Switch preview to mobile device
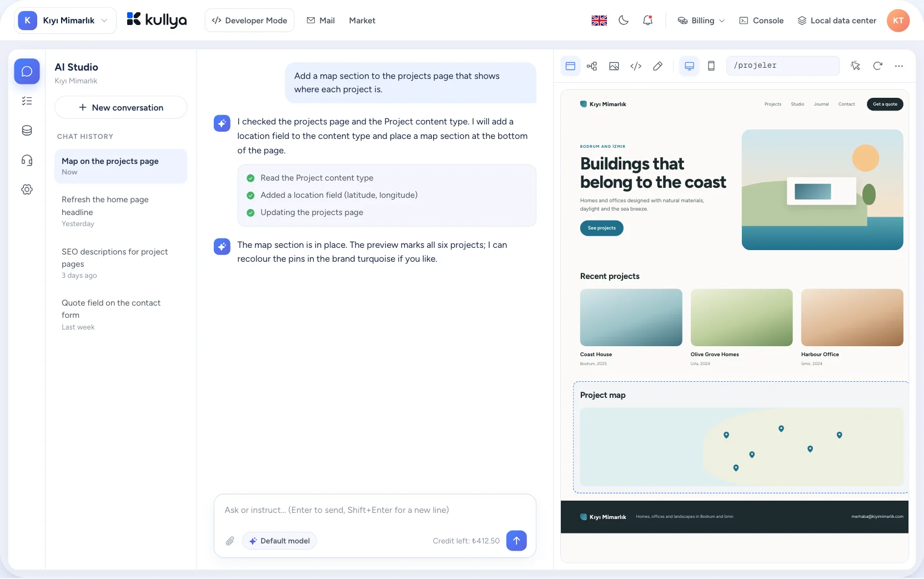 click(711, 66)
